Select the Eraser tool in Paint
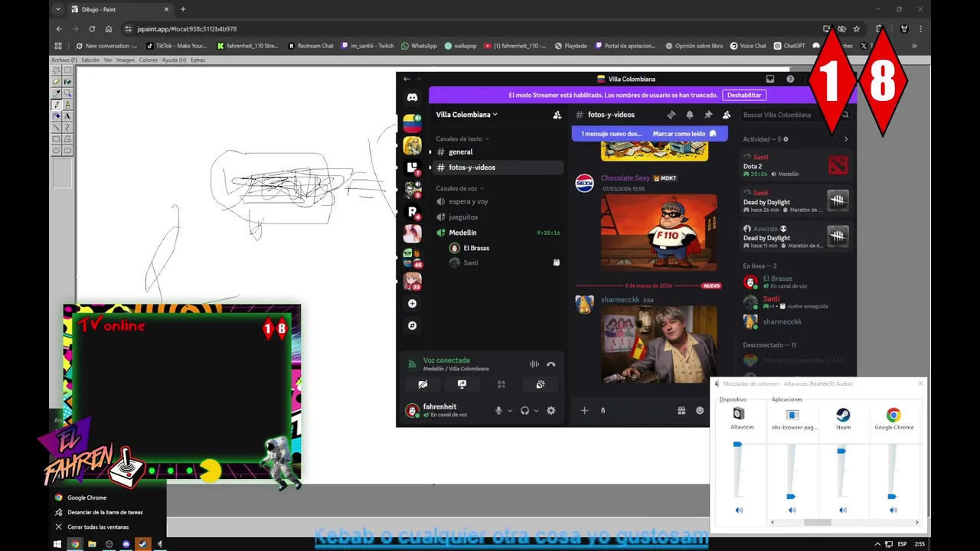 [57, 82]
